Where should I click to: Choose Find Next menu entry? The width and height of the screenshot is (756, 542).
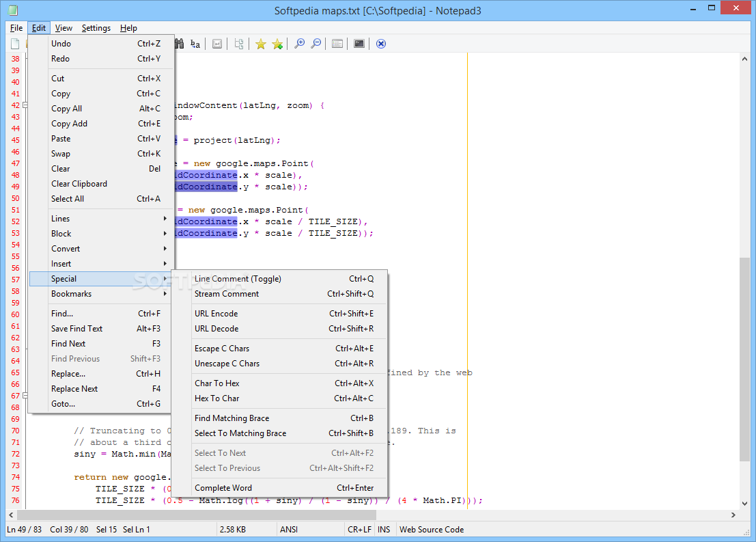[x=100, y=344]
